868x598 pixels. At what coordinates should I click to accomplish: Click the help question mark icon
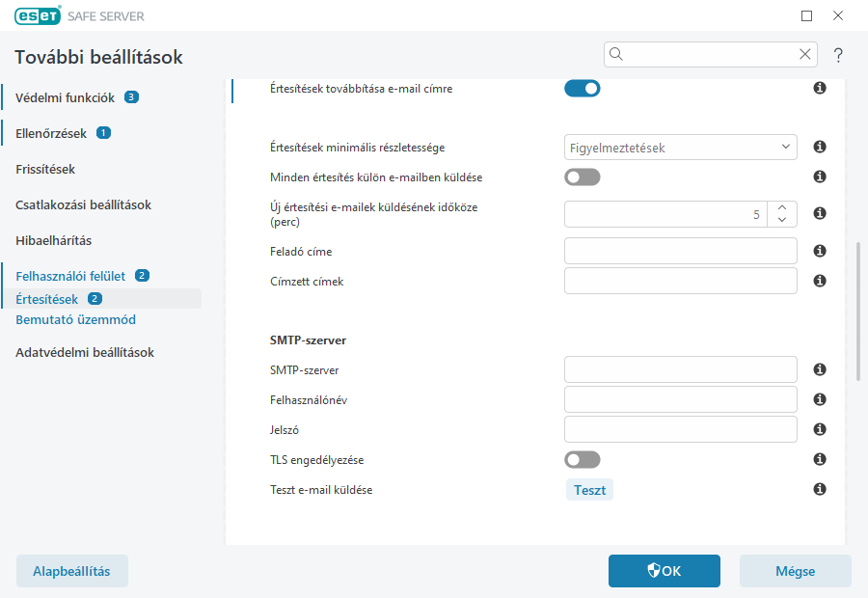[838, 55]
